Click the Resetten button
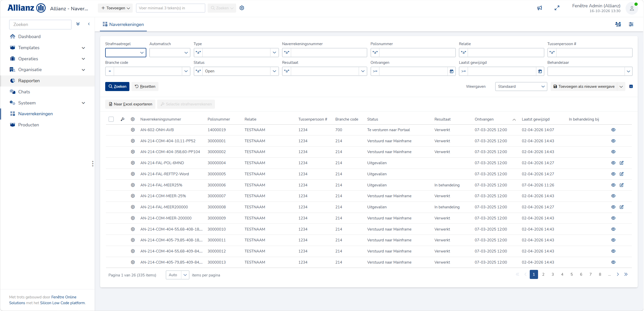 [x=145, y=87]
